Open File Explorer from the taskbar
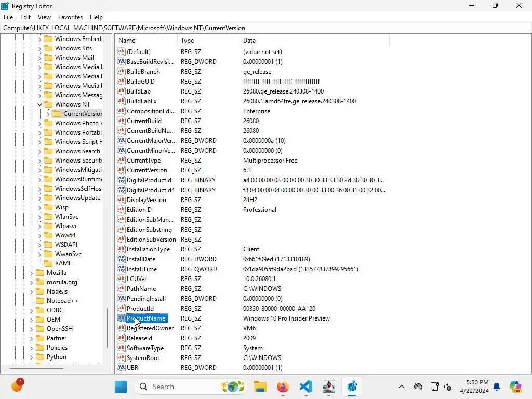532x399 pixels. [x=260, y=387]
